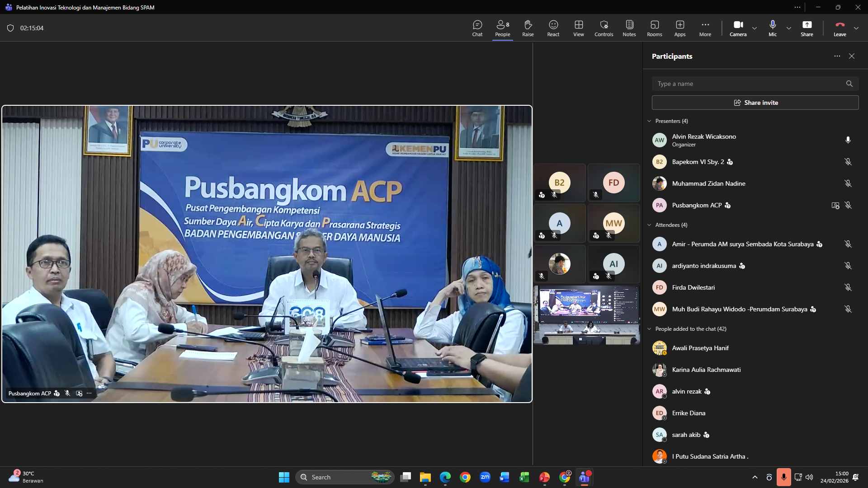
Task: Open the View layout options
Action: click(578, 28)
